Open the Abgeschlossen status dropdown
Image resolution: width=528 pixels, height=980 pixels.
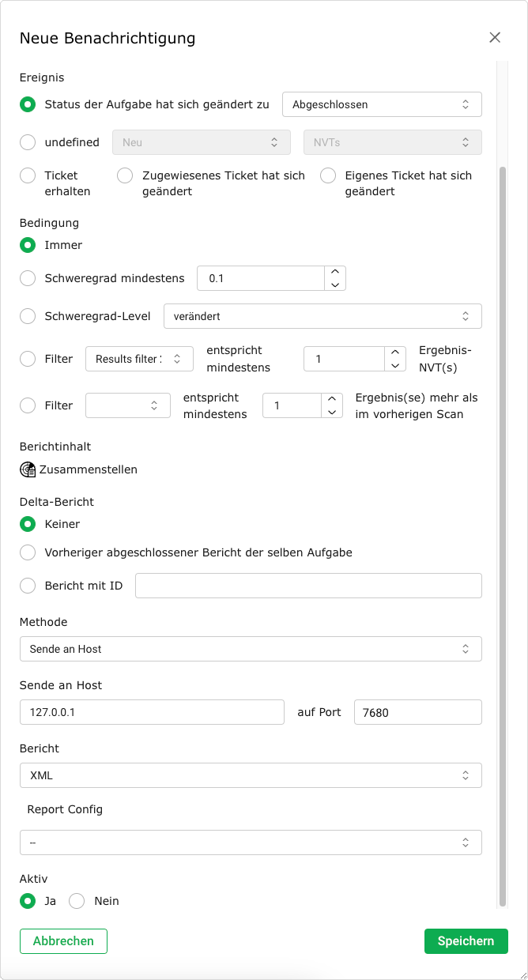click(x=382, y=104)
